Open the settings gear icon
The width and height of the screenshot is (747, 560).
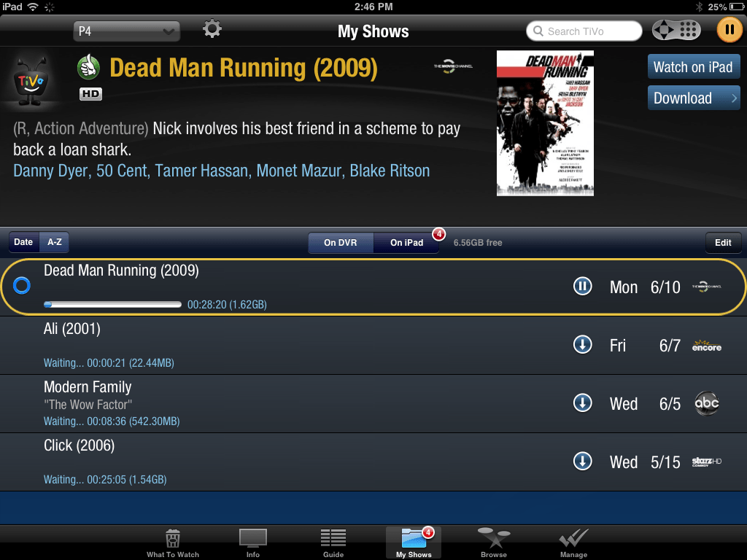click(x=212, y=30)
